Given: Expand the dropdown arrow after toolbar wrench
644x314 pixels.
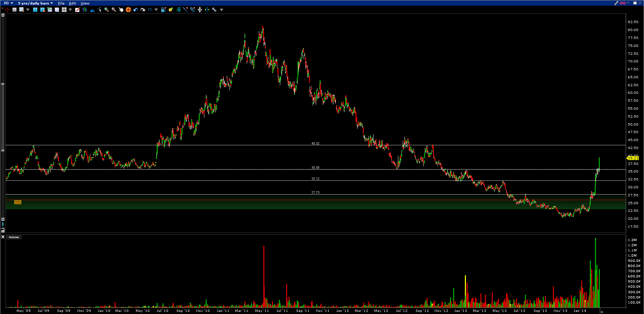Looking at the screenshot, I should (x=222, y=10).
